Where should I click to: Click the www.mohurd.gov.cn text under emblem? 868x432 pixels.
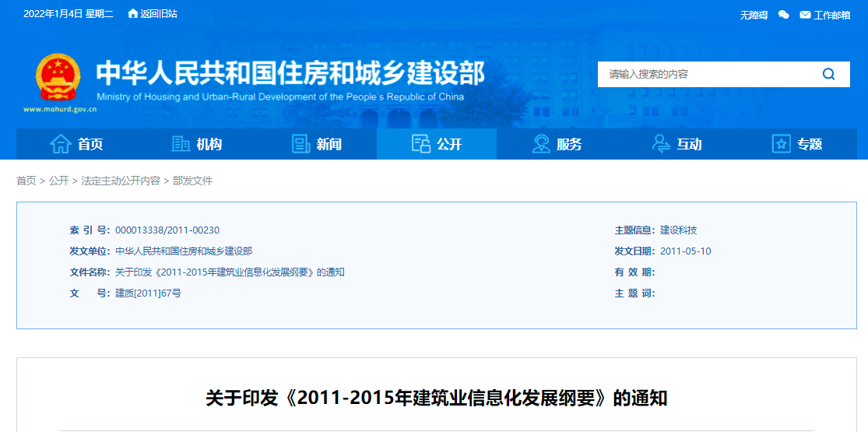(61, 110)
